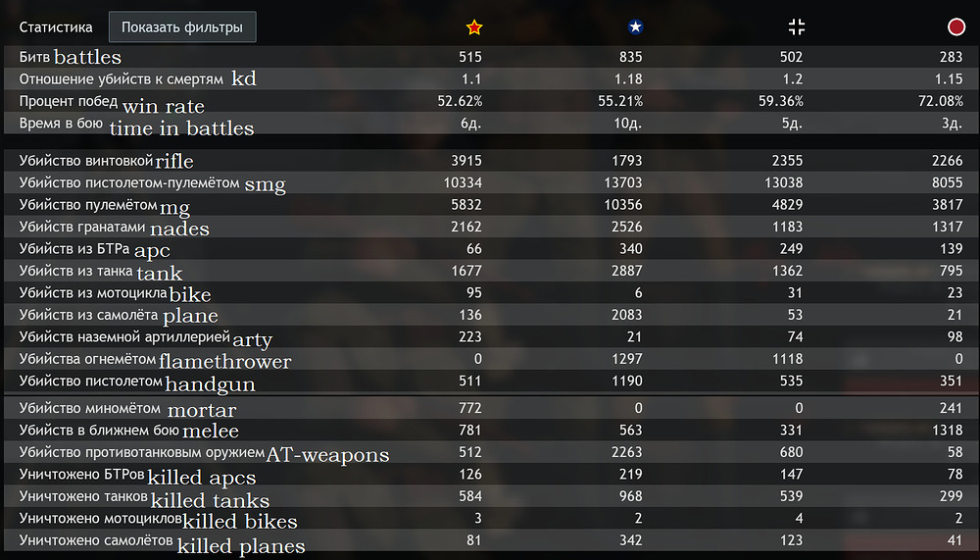The height and width of the screenshot is (560, 980).
Task: Click the Убийство гранатами nades label
Action: (114, 228)
